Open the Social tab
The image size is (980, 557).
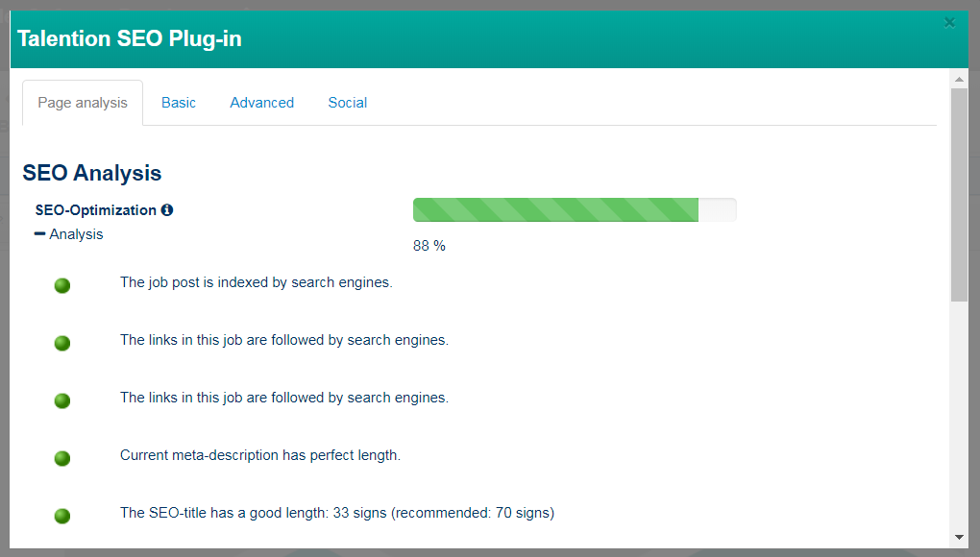click(348, 103)
